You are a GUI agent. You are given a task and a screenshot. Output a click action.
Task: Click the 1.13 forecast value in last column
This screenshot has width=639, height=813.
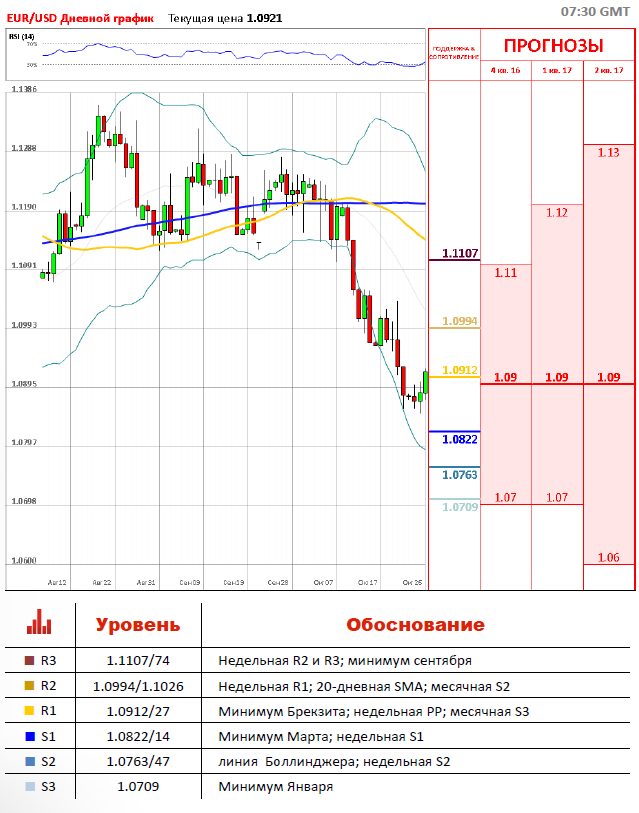click(x=608, y=152)
